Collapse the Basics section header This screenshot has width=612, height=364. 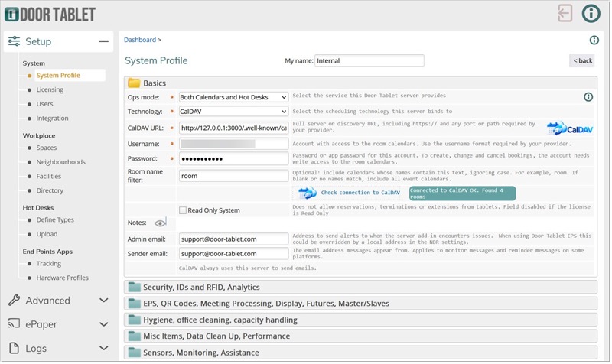[x=360, y=83]
